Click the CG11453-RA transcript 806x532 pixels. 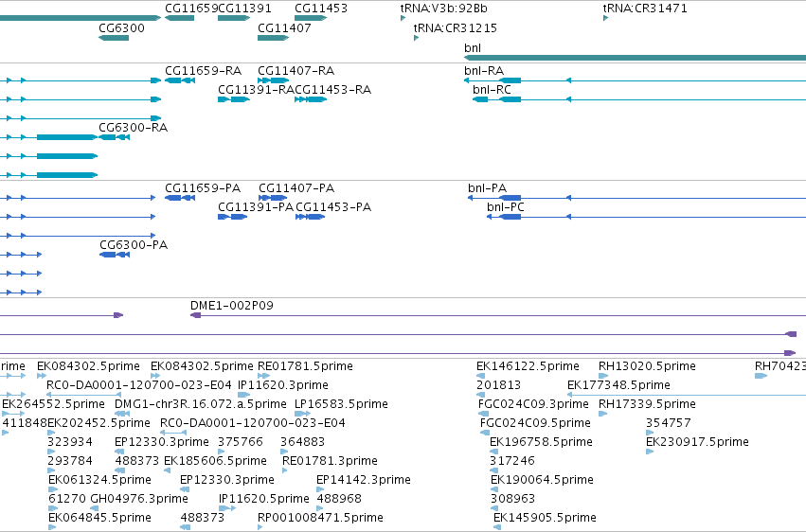point(311,99)
